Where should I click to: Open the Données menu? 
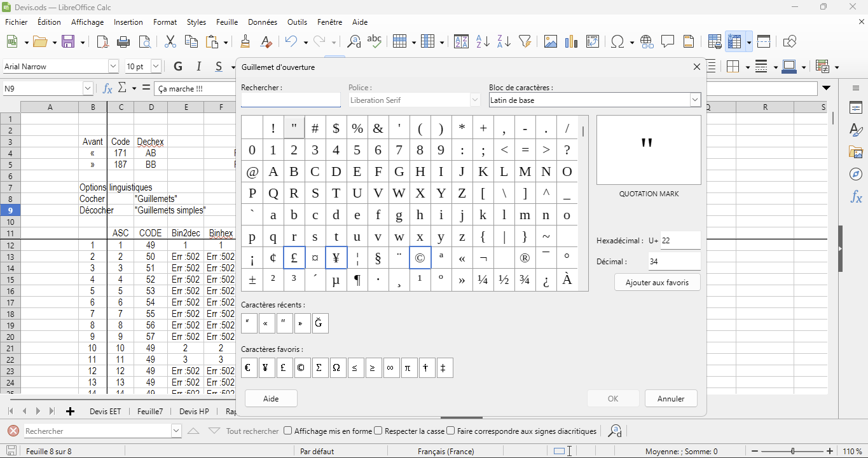point(262,22)
